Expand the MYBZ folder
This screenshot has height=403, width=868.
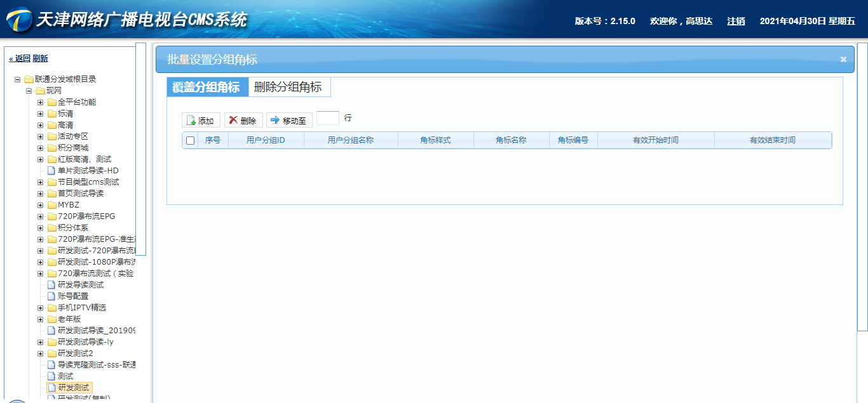tap(41, 205)
